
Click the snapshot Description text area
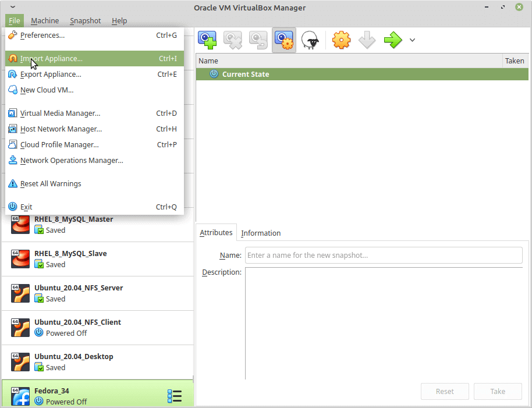pos(384,323)
